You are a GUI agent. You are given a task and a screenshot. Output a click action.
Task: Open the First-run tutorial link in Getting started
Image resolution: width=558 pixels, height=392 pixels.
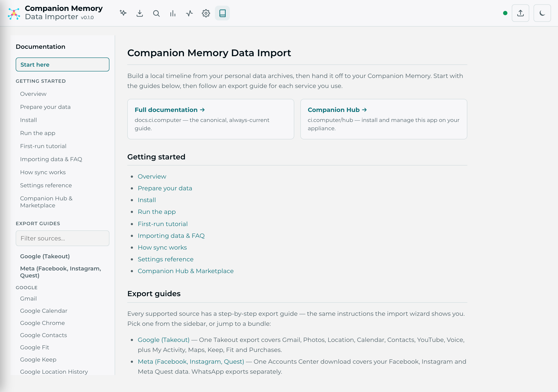[x=163, y=224]
